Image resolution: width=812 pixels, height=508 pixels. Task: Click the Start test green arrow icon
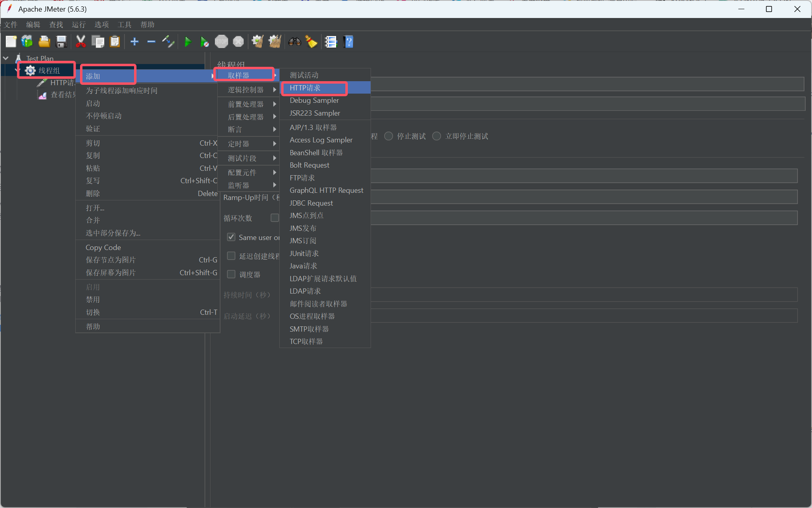(187, 42)
